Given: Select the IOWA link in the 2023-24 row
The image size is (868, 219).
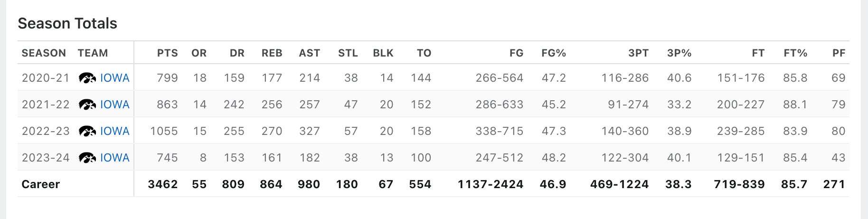Looking at the screenshot, I should 114,158.
